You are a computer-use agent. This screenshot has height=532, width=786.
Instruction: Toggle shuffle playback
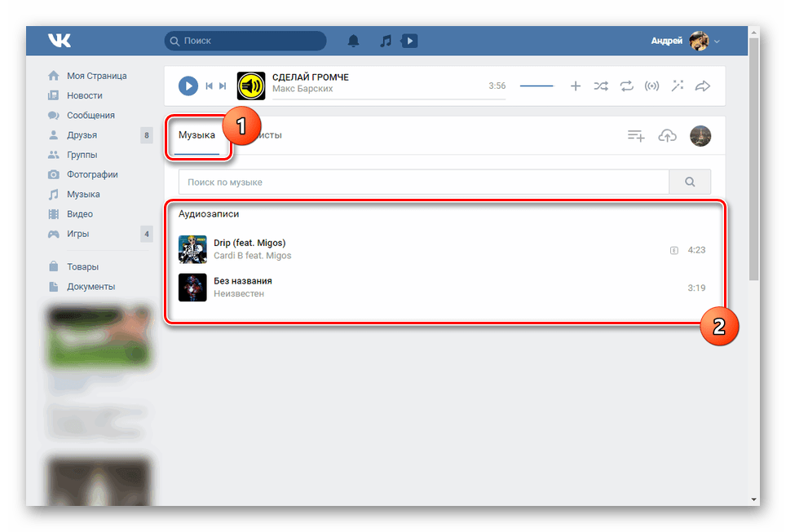tap(601, 86)
